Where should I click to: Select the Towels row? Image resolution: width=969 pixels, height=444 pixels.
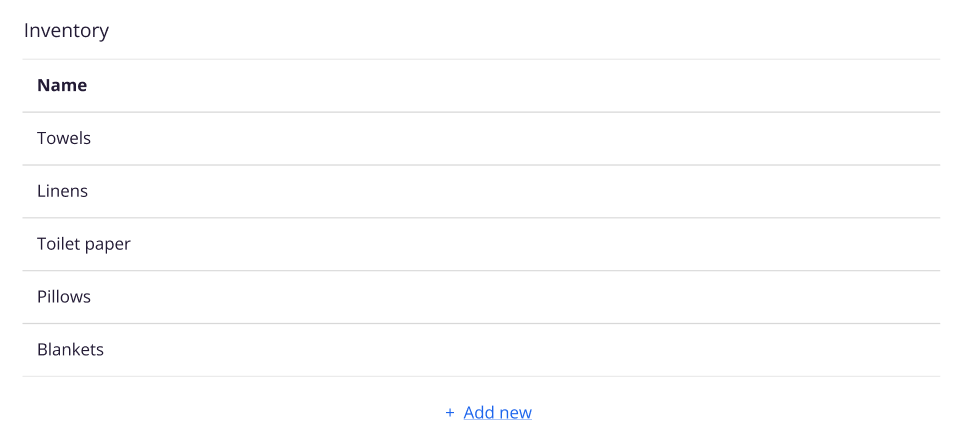[x=481, y=138]
